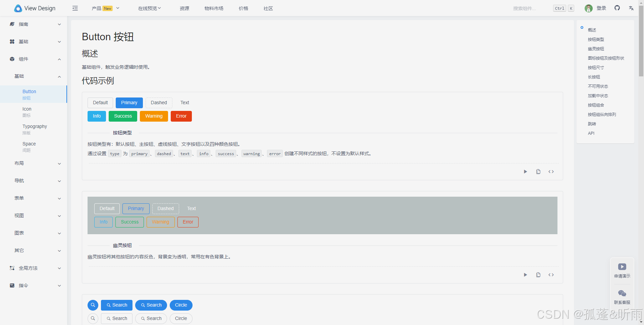Click the solid orange Warning button

coord(154,116)
